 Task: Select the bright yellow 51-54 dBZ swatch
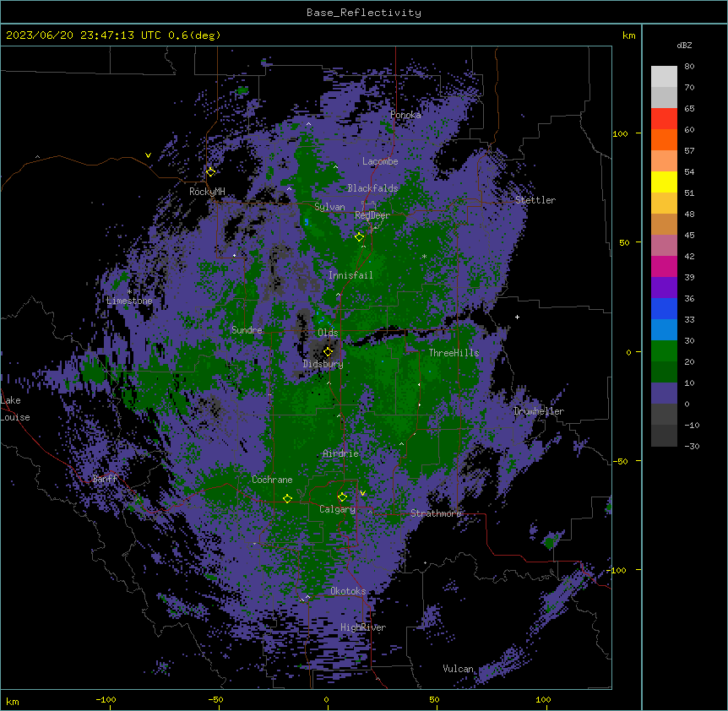click(x=664, y=182)
